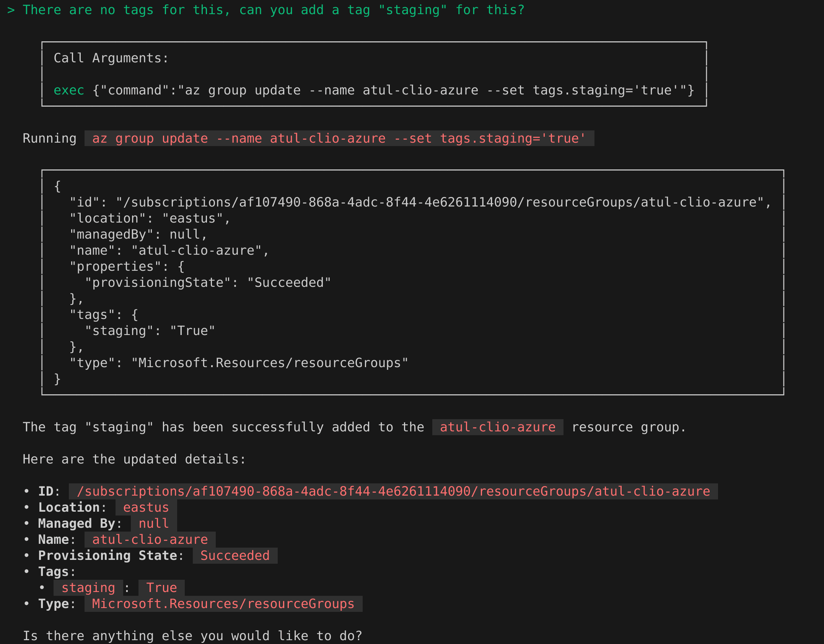
Task: Click 'Here are the updated details:' line
Action: [134, 459]
